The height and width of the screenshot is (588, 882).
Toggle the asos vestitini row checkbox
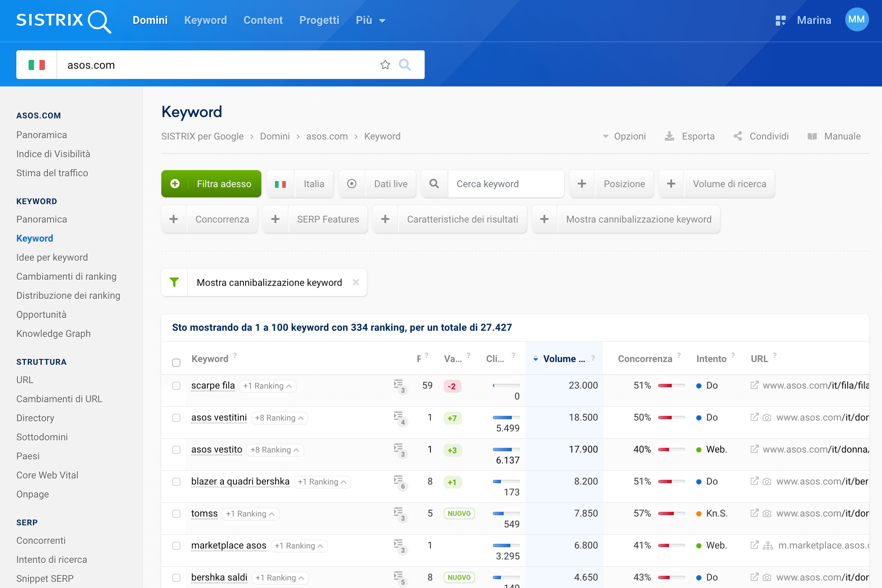click(177, 417)
